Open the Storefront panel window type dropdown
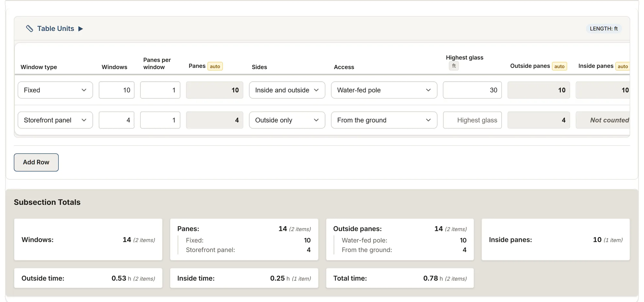Screen dimensions: 644x302 55,120
